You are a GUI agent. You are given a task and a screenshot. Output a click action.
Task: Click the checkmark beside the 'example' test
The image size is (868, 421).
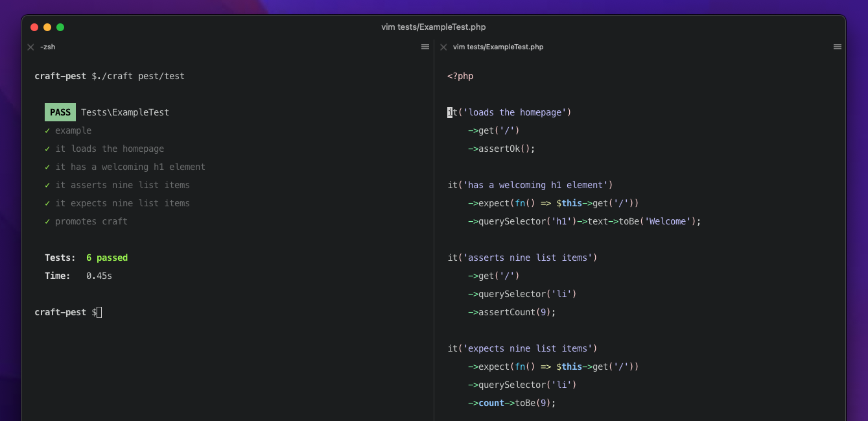[47, 130]
